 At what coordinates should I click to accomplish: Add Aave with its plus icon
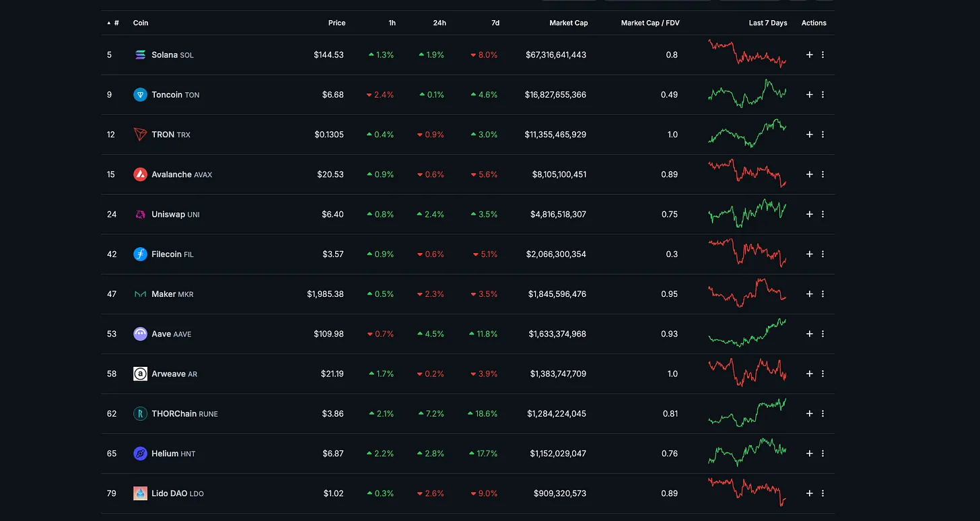pos(810,334)
